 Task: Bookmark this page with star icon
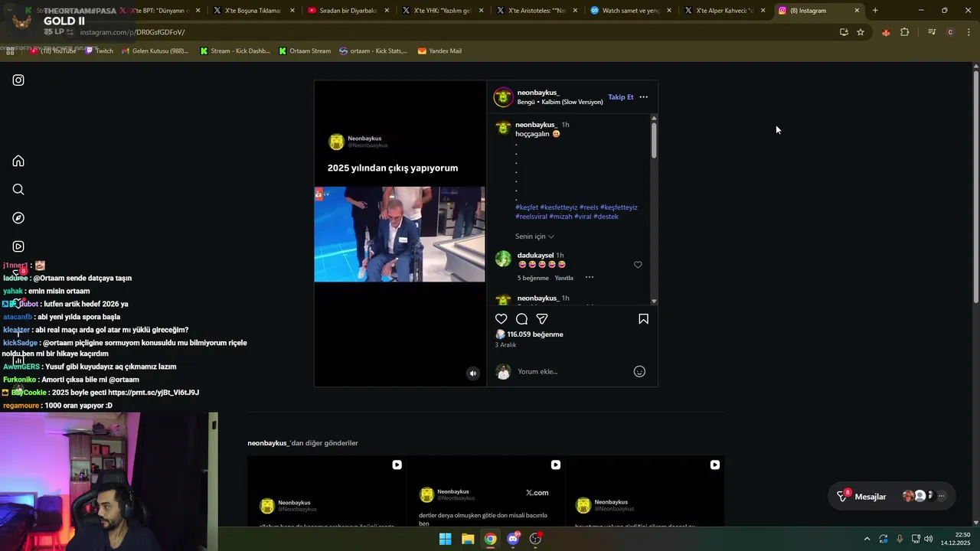pyautogui.click(x=861, y=32)
